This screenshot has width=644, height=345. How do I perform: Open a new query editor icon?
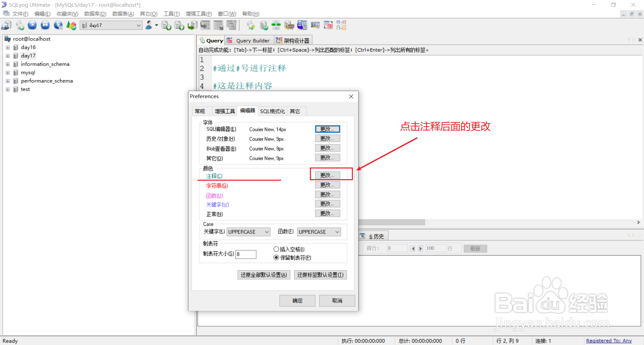coord(20,25)
